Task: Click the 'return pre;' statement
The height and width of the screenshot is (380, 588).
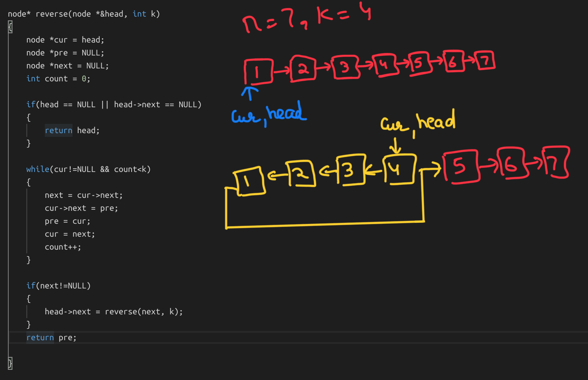Action: [51, 337]
